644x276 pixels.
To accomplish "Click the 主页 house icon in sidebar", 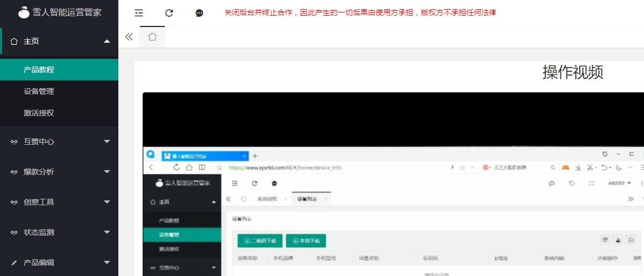I will click(14, 41).
